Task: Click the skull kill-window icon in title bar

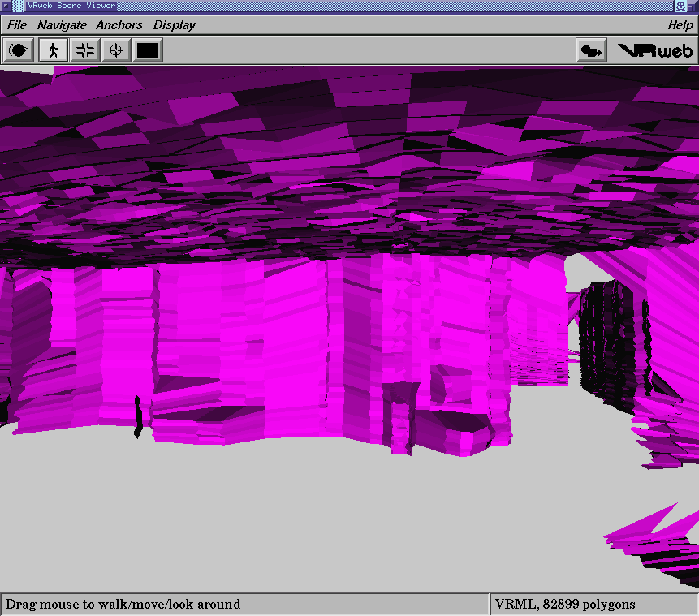Action: 680,6
